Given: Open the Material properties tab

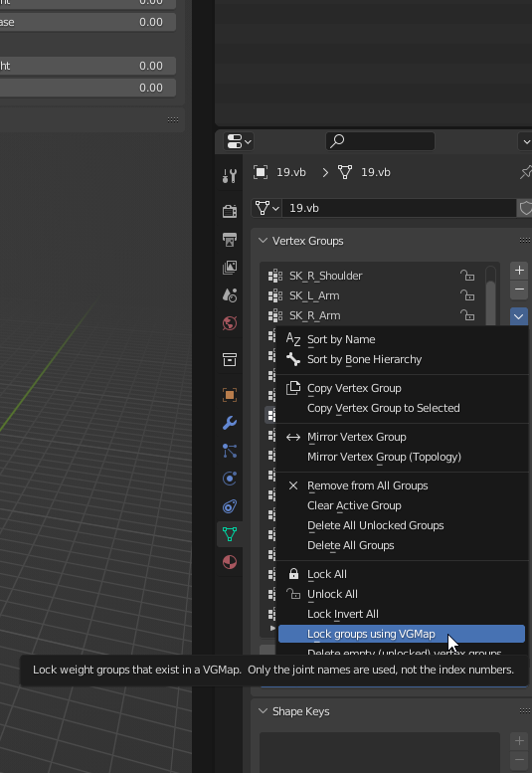Looking at the screenshot, I should point(230,562).
